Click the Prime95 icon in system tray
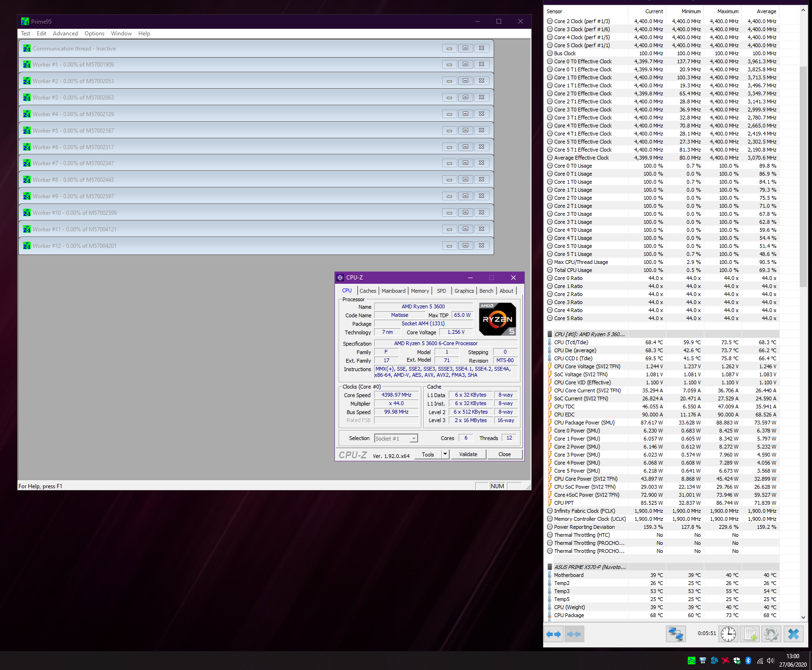This screenshot has height=670, width=812. point(692,661)
